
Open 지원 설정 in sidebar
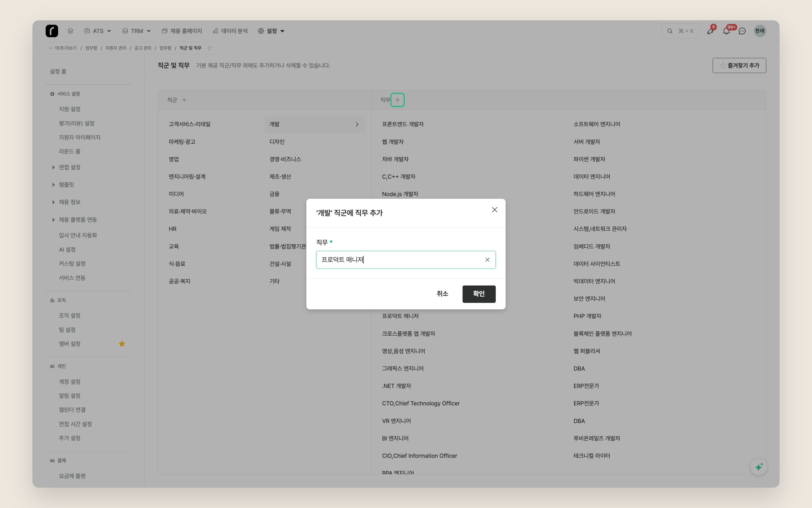(69, 109)
